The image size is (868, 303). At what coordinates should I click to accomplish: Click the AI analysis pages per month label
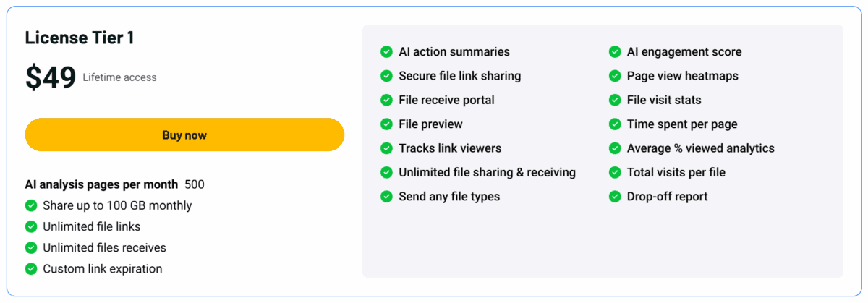pos(102,184)
